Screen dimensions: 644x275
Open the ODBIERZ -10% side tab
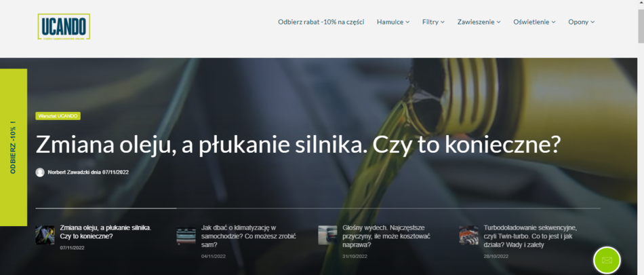[x=14, y=147]
